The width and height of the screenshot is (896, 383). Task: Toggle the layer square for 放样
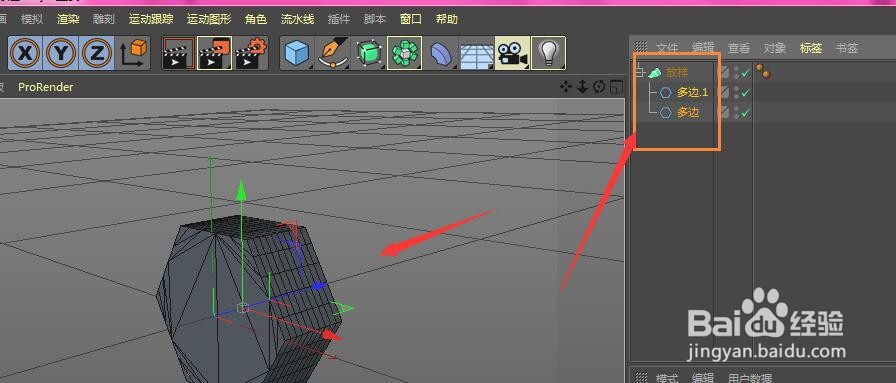[724, 72]
